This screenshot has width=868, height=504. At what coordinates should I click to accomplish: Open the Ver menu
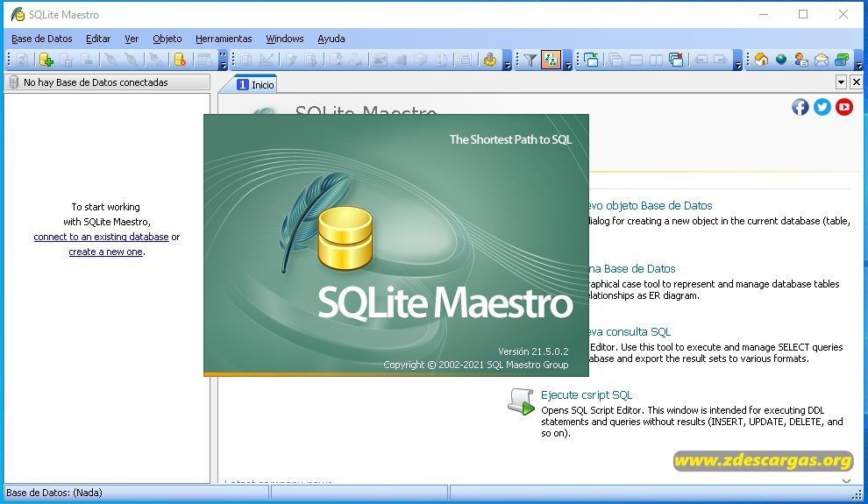click(x=132, y=39)
